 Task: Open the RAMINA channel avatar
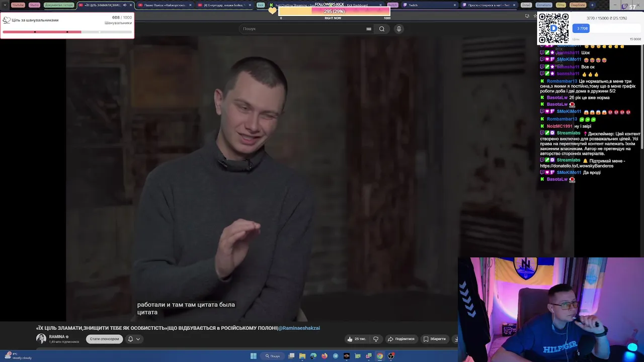[41, 339]
